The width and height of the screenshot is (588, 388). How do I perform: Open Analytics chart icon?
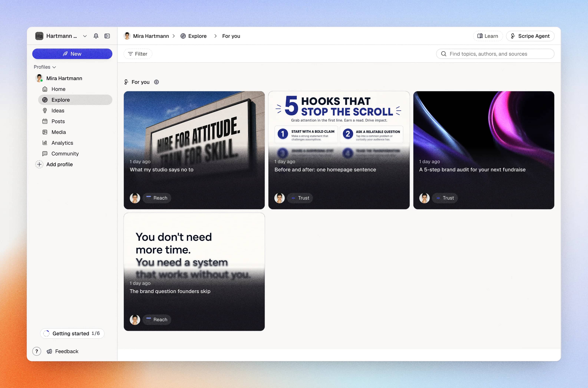(45, 143)
